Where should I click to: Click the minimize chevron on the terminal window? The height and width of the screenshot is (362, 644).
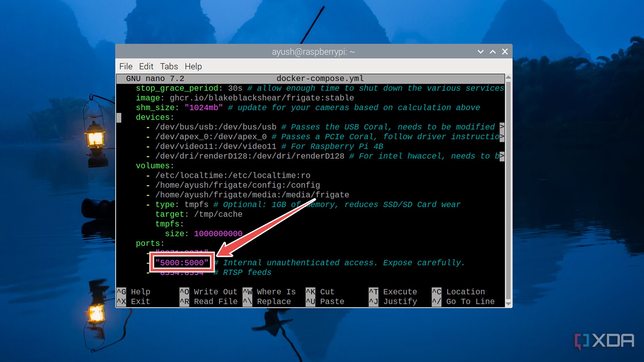coord(480,51)
